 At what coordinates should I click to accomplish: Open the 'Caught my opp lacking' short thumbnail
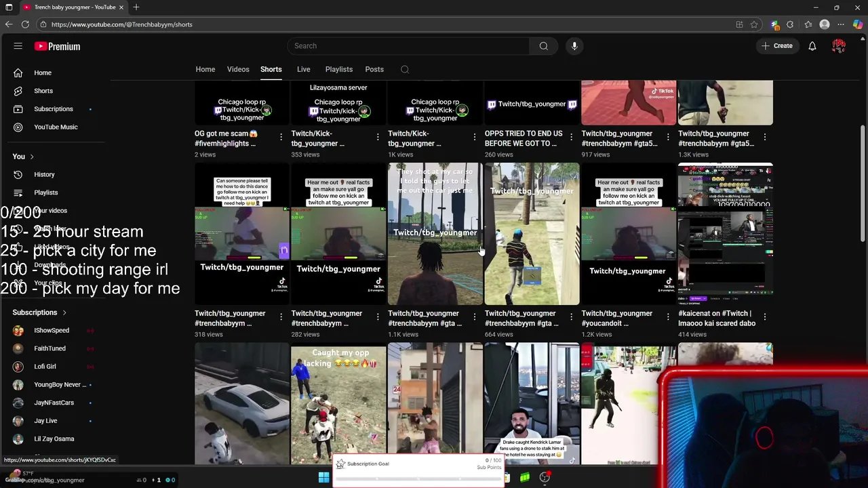point(338,404)
